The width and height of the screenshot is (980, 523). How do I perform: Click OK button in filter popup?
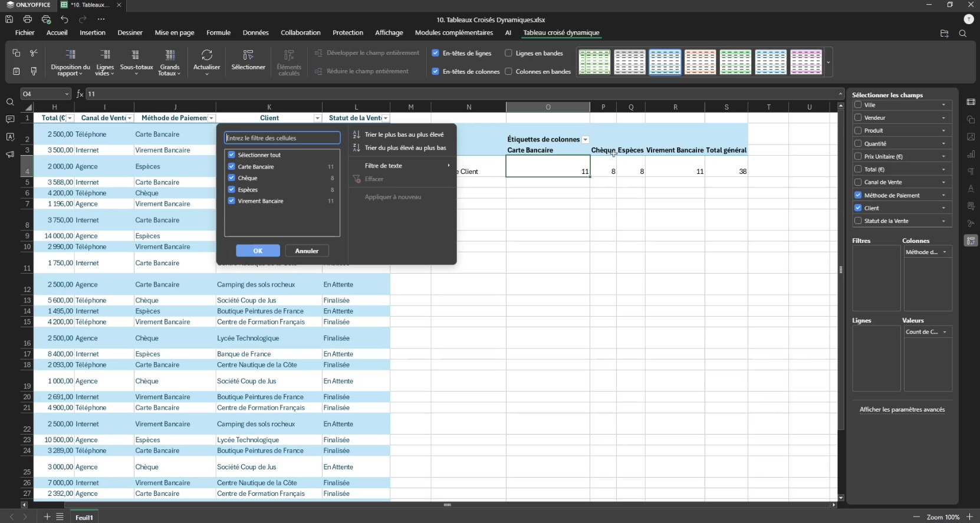258,251
